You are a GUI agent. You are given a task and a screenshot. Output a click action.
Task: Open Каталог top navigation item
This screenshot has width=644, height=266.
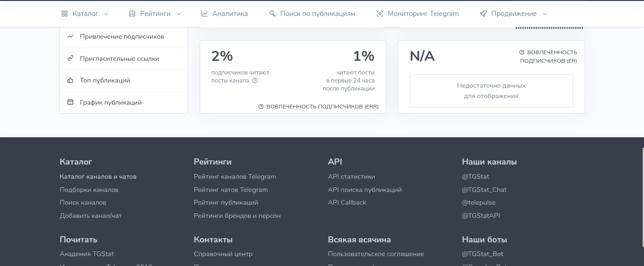pos(85,14)
